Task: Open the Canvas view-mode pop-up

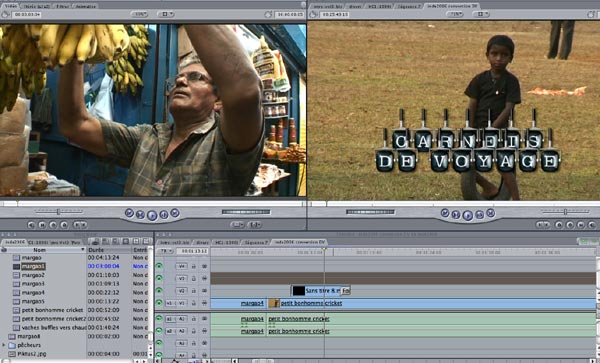Action: click(x=481, y=14)
